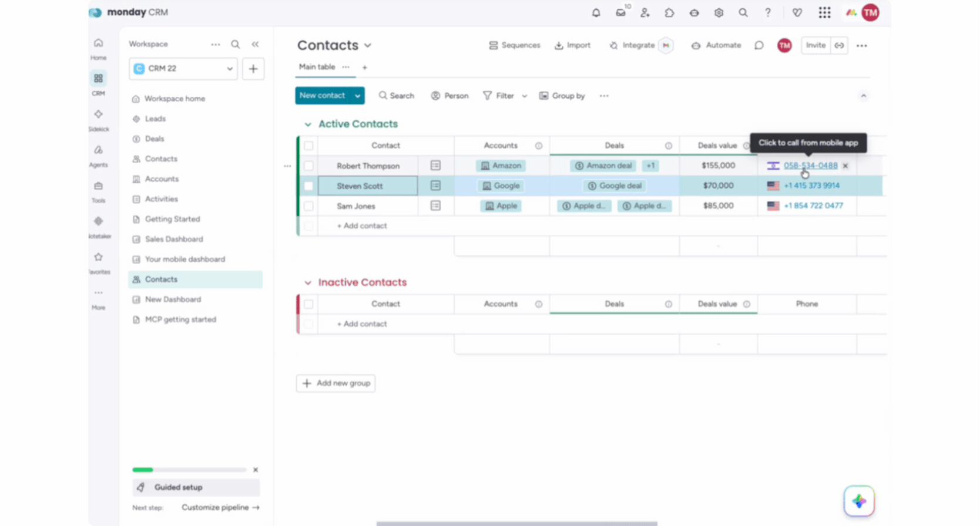
Task: Click the invite members icon in top bar
Action: tap(645, 12)
